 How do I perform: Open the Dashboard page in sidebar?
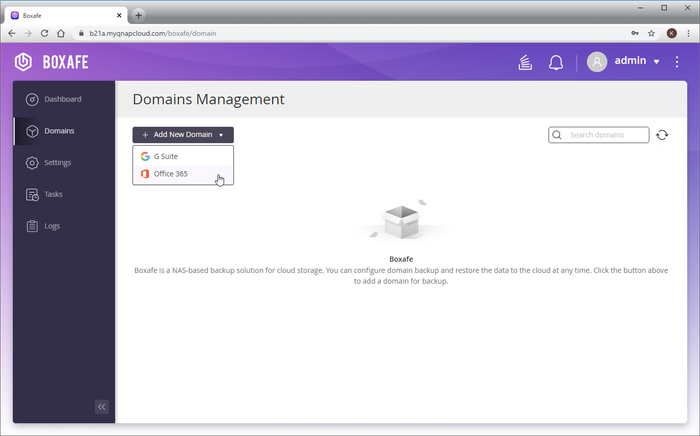[x=63, y=99]
